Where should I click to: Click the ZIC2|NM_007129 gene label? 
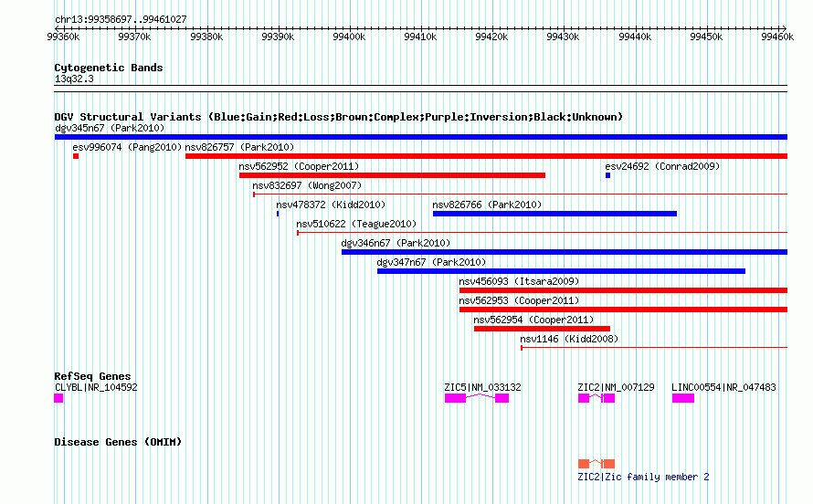pyautogui.click(x=616, y=387)
